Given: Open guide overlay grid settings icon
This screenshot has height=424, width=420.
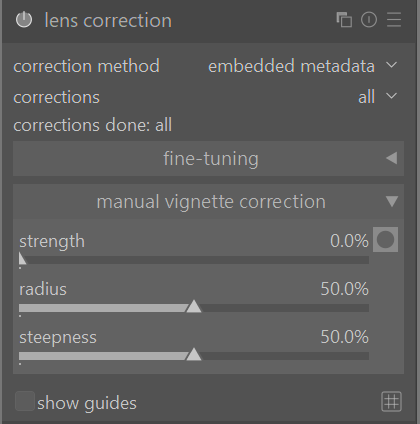Looking at the screenshot, I should coord(391,401).
